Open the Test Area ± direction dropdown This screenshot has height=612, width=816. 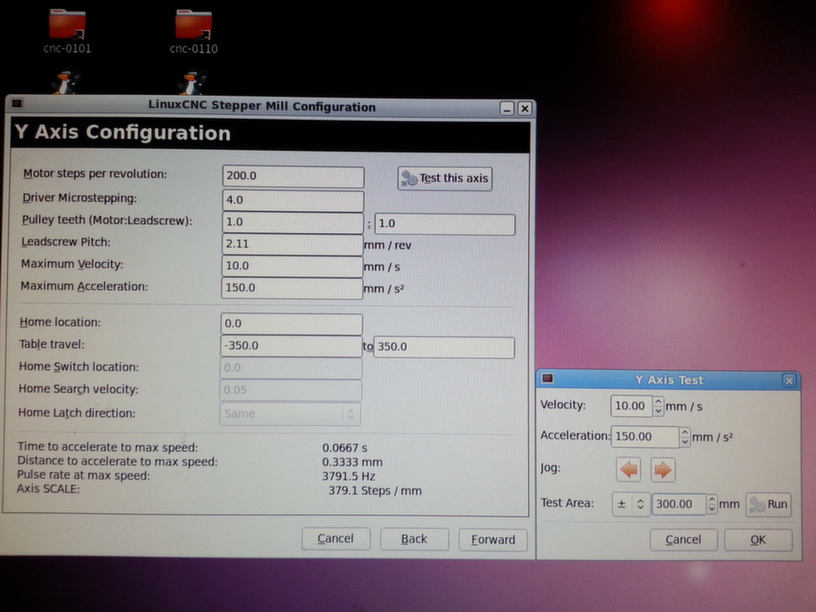(631, 504)
